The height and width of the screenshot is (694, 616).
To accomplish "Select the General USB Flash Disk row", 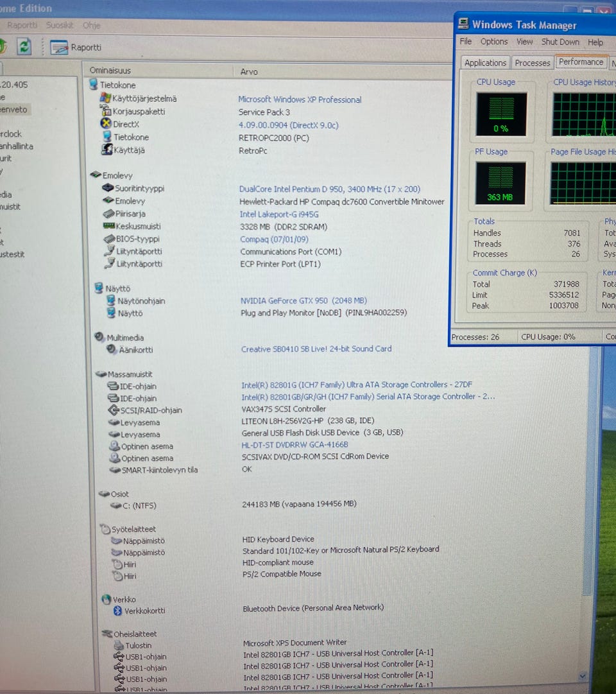I will (x=322, y=433).
